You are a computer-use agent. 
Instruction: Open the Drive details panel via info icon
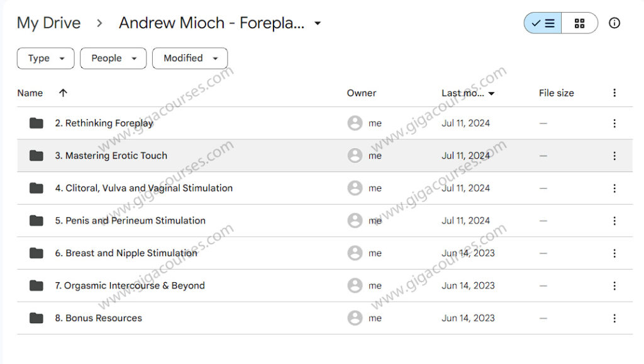(x=614, y=23)
